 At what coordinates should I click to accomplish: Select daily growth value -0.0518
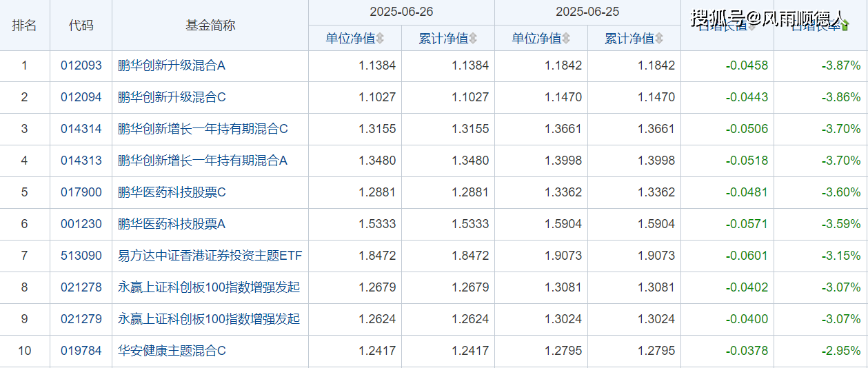747,161
